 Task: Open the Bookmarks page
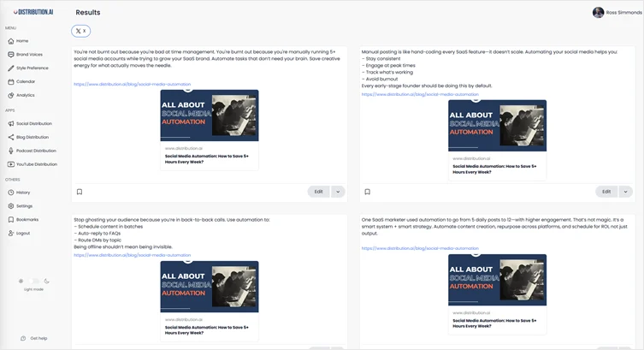click(x=27, y=219)
